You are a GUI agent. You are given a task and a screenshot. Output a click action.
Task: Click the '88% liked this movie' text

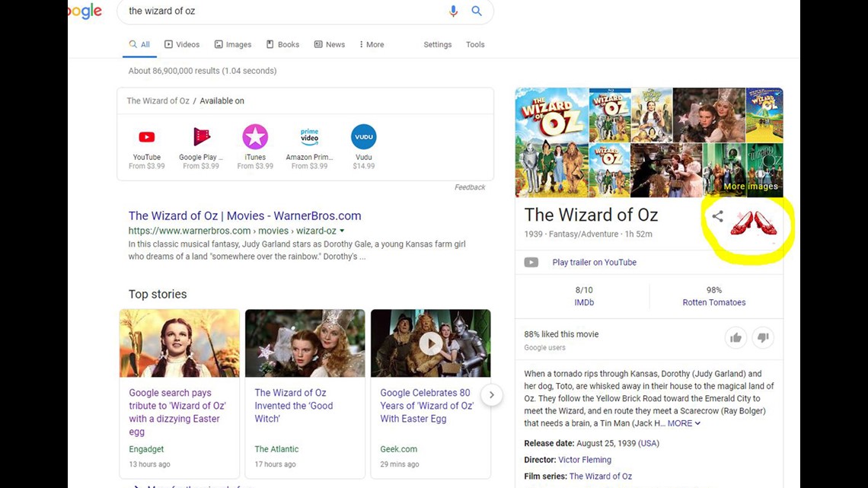[561, 334]
